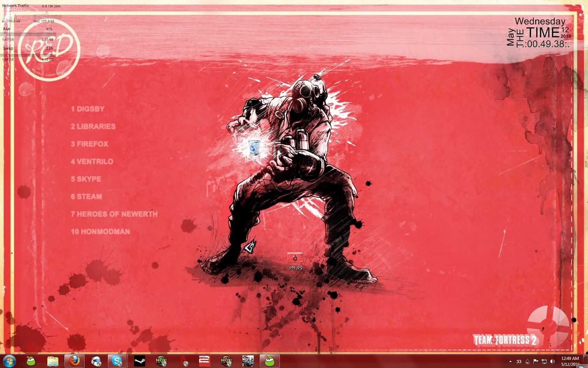This screenshot has height=368, width=588.
Task: Open the Windows Start menu orb
Action: 9,361
